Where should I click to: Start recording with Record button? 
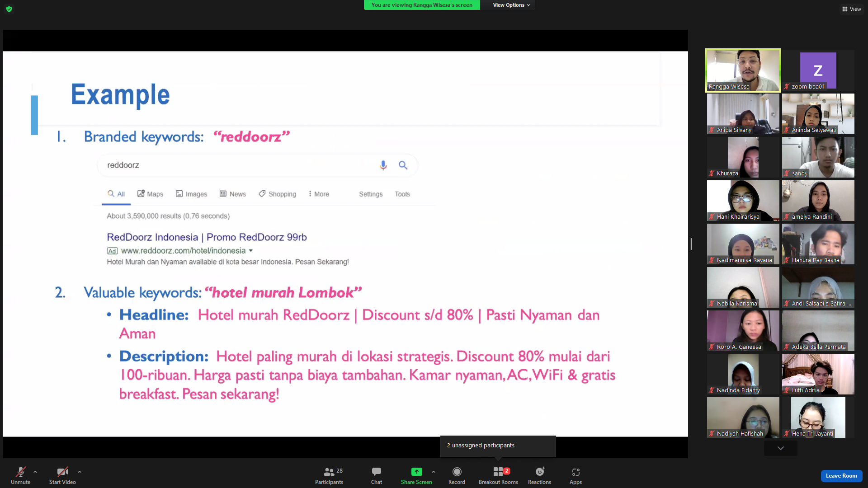click(x=457, y=475)
